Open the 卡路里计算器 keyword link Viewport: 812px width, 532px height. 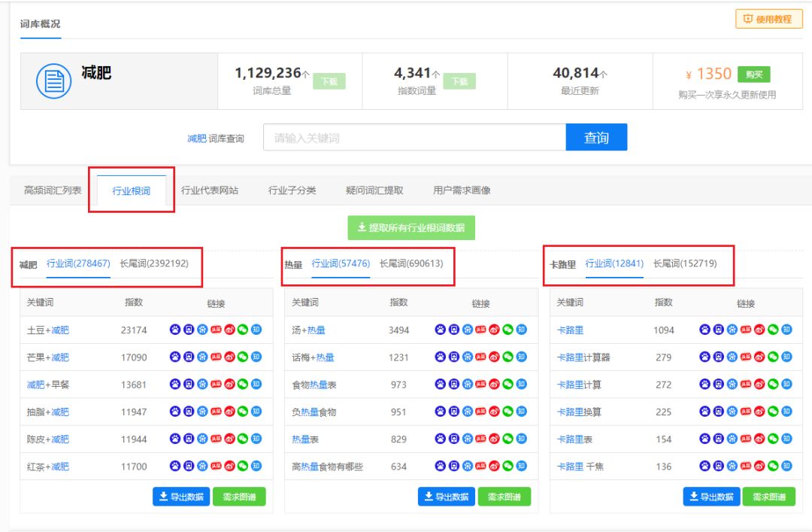point(583,357)
